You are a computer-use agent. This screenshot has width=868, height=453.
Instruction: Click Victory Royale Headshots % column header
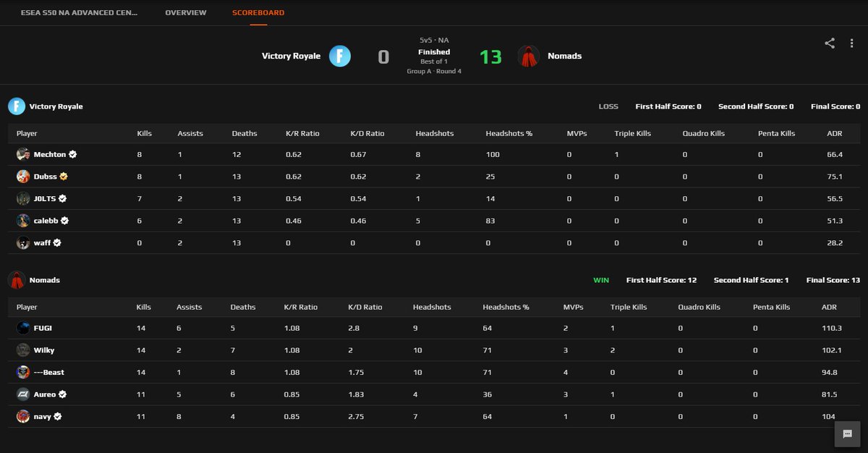tap(509, 133)
